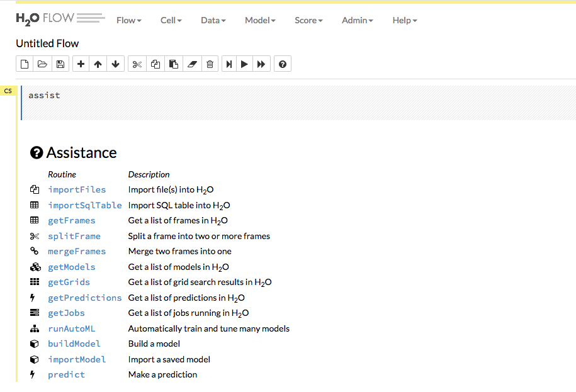Click the getFrames routine link
Screen dimensions: 576x392
point(72,221)
